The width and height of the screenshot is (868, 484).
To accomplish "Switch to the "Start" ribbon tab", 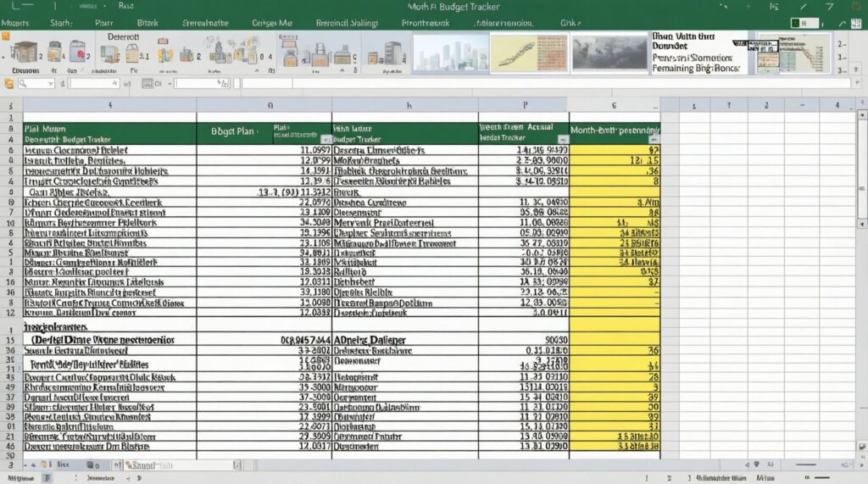I will pos(61,23).
